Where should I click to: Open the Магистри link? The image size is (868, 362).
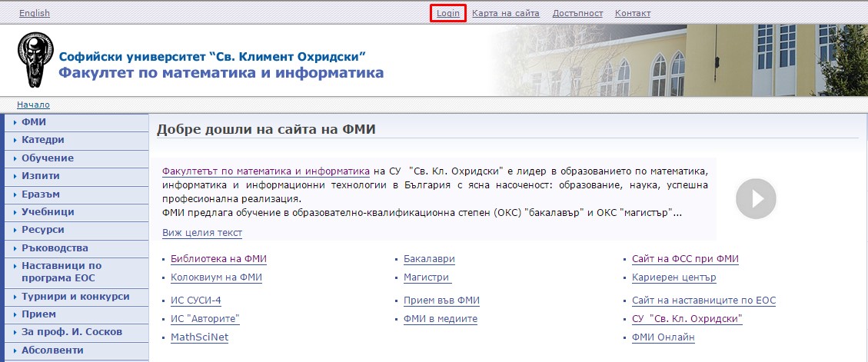tap(427, 277)
